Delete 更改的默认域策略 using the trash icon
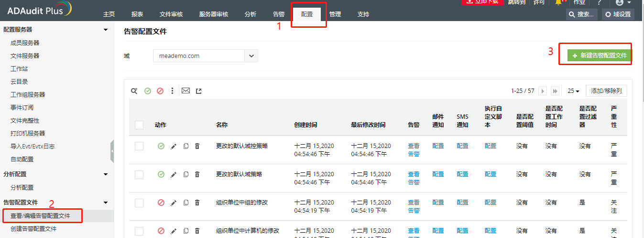 tap(197, 174)
